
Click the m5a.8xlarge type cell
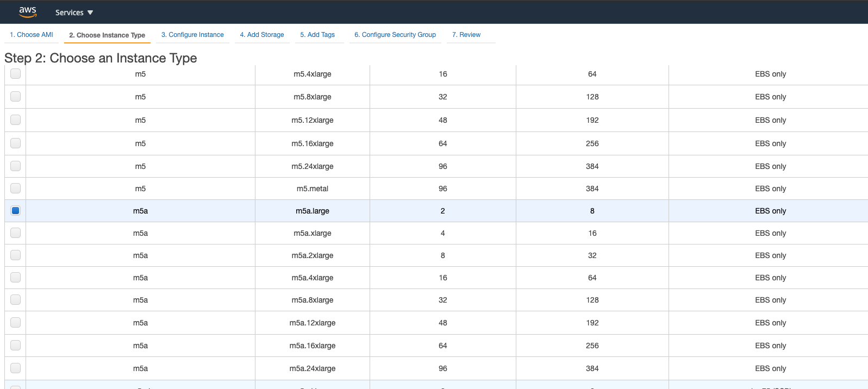click(313, 300)
